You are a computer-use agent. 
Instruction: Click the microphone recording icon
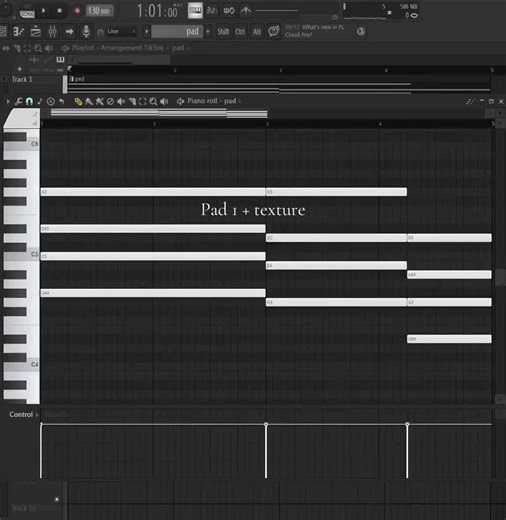coord(86,32)
